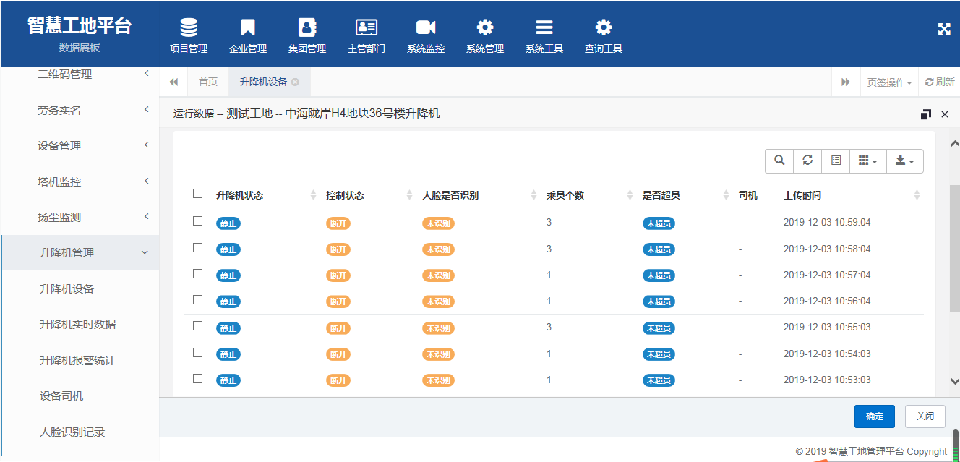Image resolution: width=960 pixels, height=462 pixels.
Task: Expand 劳务实名 in the sidebar
Action: tap(80, 110)
